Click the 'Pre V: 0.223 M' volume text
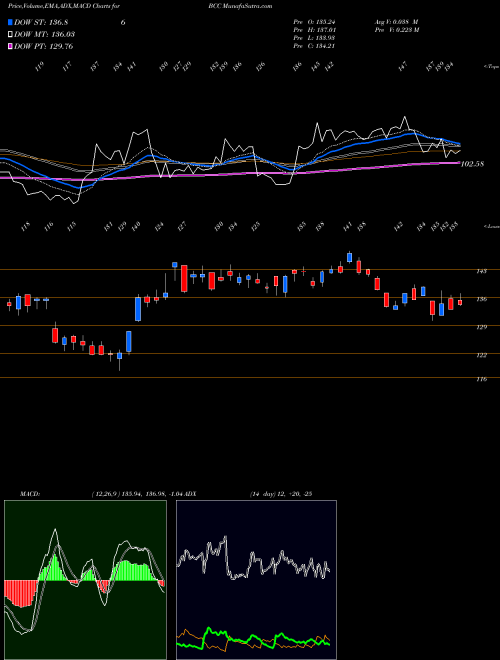 [396, 30]
